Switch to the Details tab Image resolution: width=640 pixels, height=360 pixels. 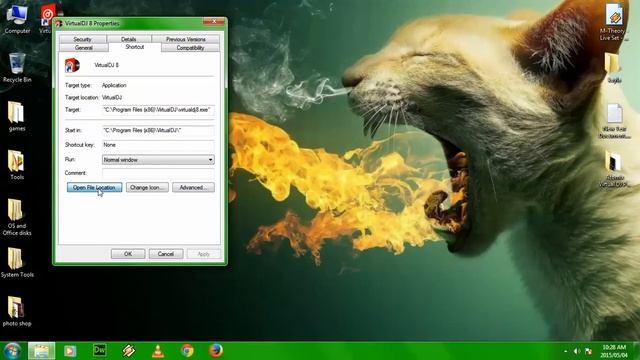pos(129,39)
